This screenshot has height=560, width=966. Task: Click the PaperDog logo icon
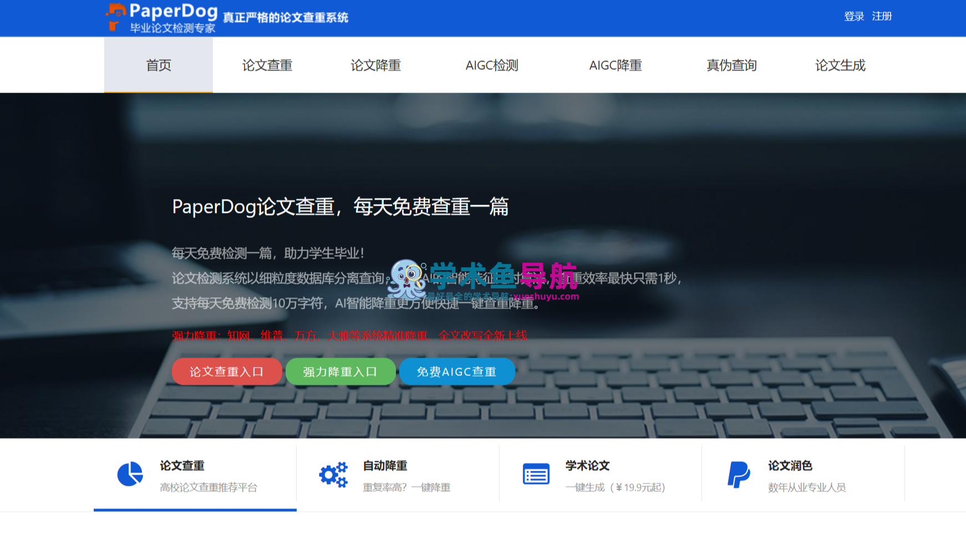tap(115, 17)
